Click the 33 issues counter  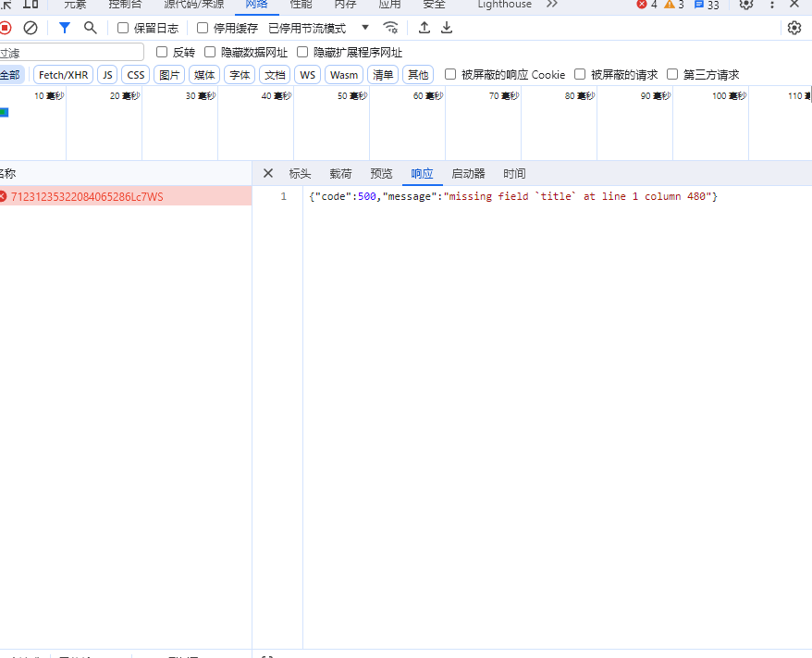pos(705,5)
